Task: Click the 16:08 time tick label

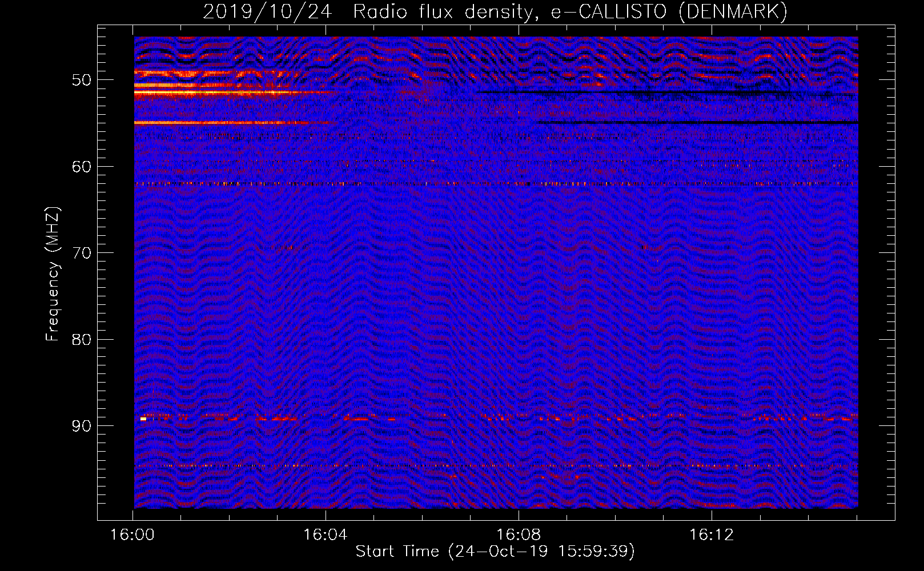Action: 519,535
